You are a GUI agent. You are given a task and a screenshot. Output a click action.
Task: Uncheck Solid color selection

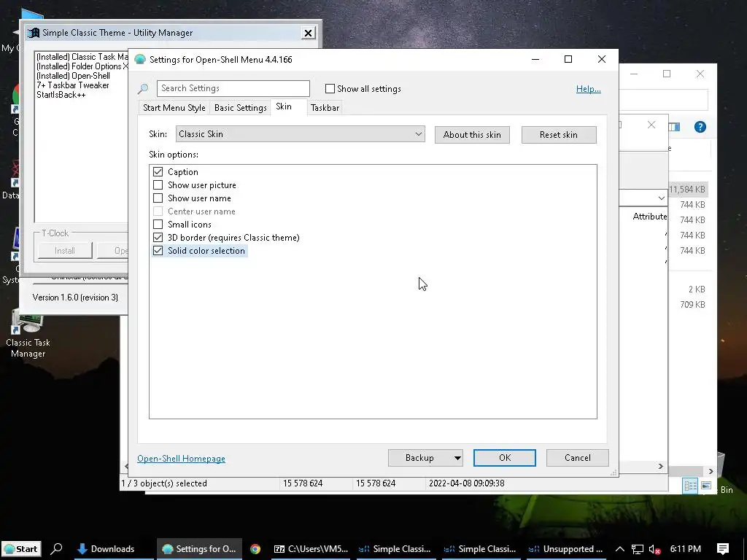[158, 251]
